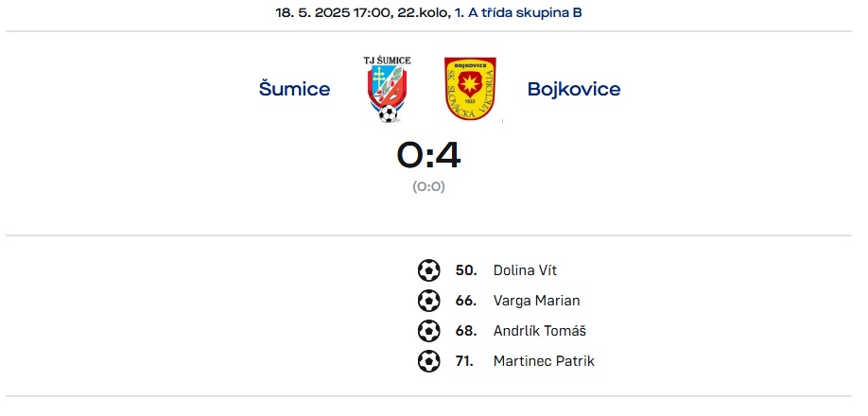Click the 50. minute label
The height and width of the screenshot is (416, 868).
(466, 270)
